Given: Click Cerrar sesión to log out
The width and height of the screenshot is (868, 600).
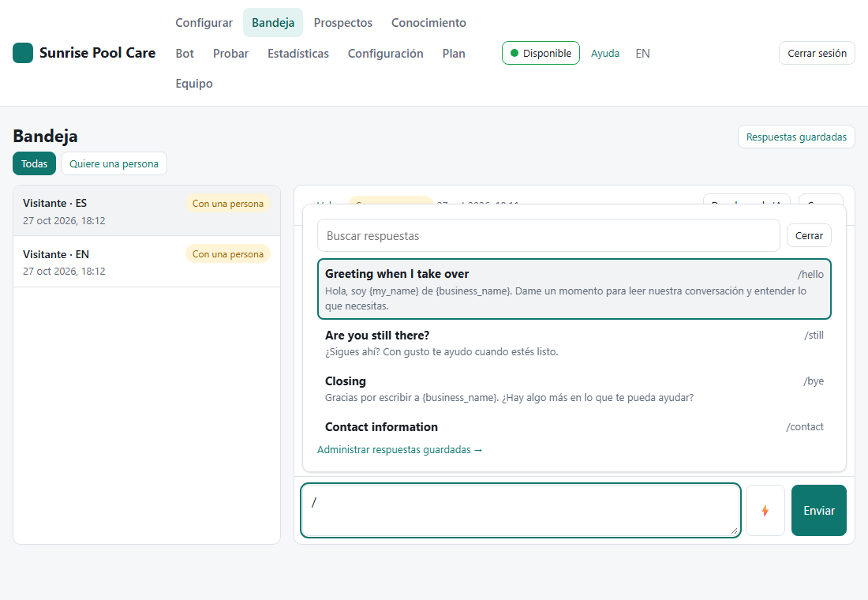Looking at the screenshot, I should pos(817,53).
